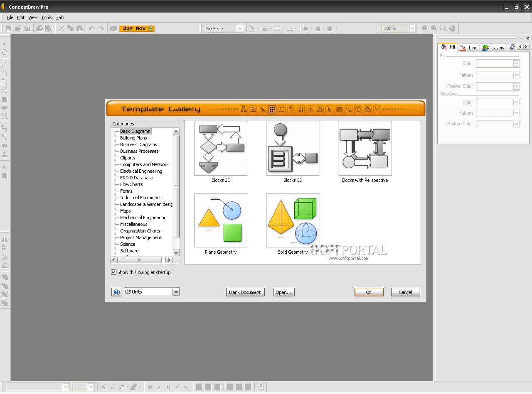The height and width of the screenshot is (394, 532).
Task: Click the blue help question mark icon
Action: point(116,292)
